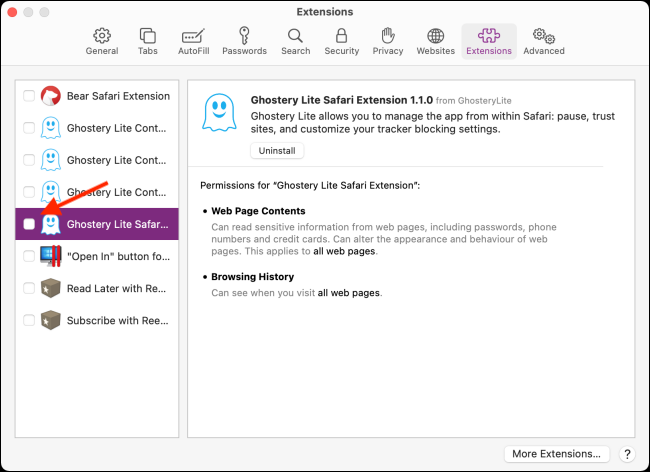The width and height of the screenshot is (650, 472).
Task: Enable the Read Later with Reeder checkbox
Action: pos(29,288)
